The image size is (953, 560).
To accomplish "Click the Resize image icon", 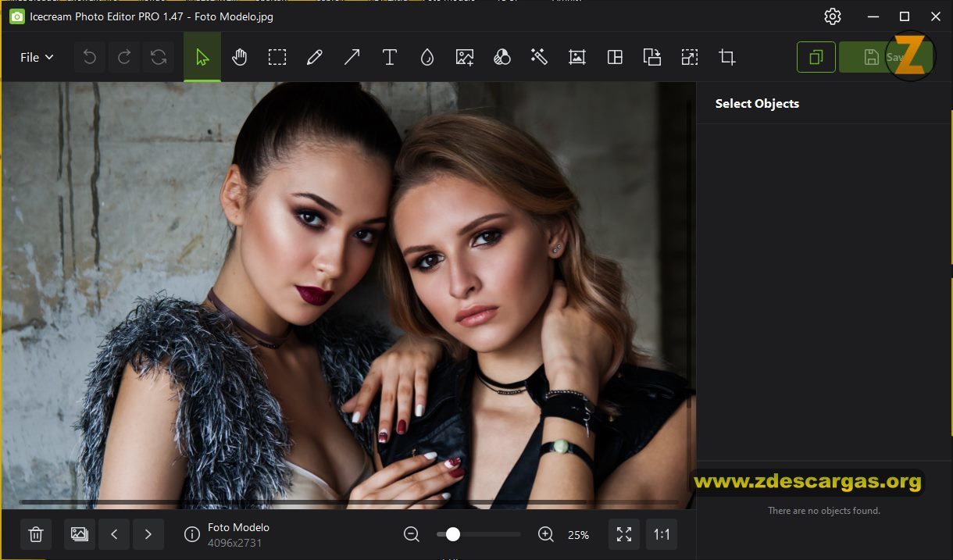I will [690, 57].
